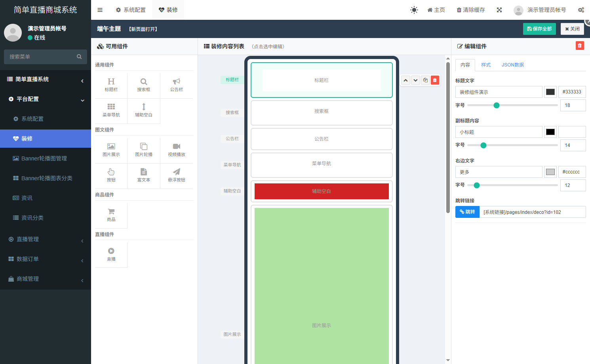This screenshot has height=364, width=590.
Task: Add the 直播 live stream component
Action: [111, 255]
